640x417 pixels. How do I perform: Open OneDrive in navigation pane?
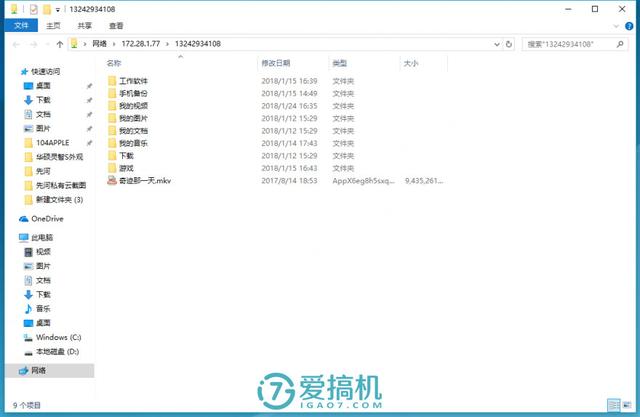tap(41, 219)
